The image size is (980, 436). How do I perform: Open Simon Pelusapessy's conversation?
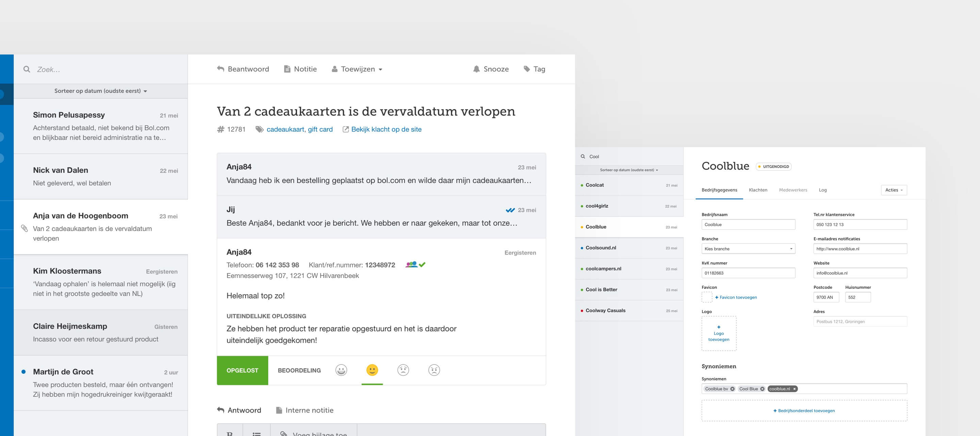(x=101, y=126)
